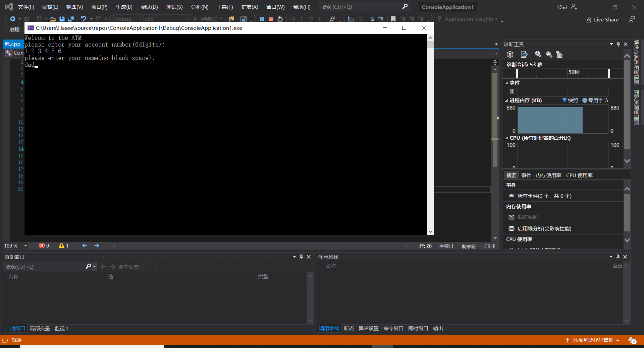Screen dimensions: 644x348
Task: Open the 工具(T) menu
Action: (225, 7)
